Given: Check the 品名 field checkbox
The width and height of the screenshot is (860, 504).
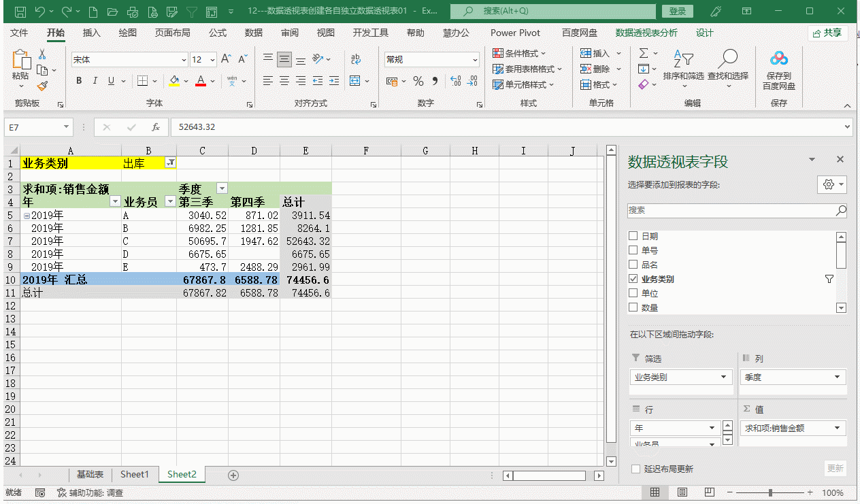Looking at the screenshot, I should pos(633,265).
